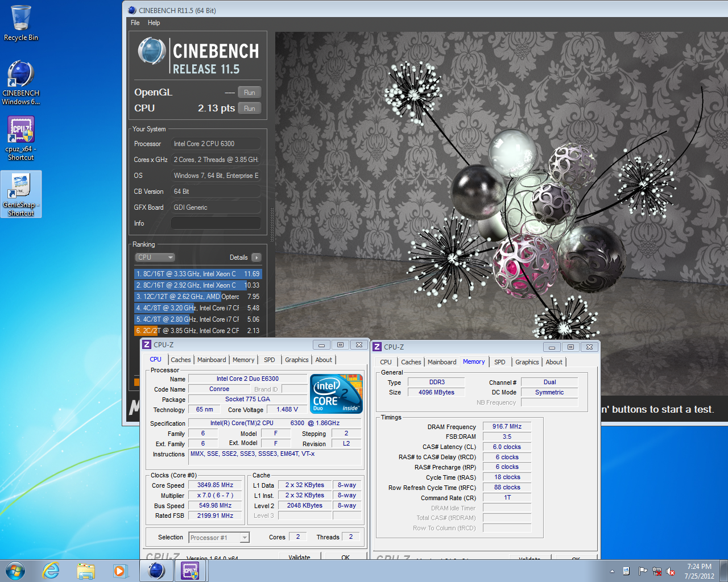The image size is (728, 582).
Task: Open the Help menu in CINEBENCH
Action: pyautogui.click(x=154, y=23)
